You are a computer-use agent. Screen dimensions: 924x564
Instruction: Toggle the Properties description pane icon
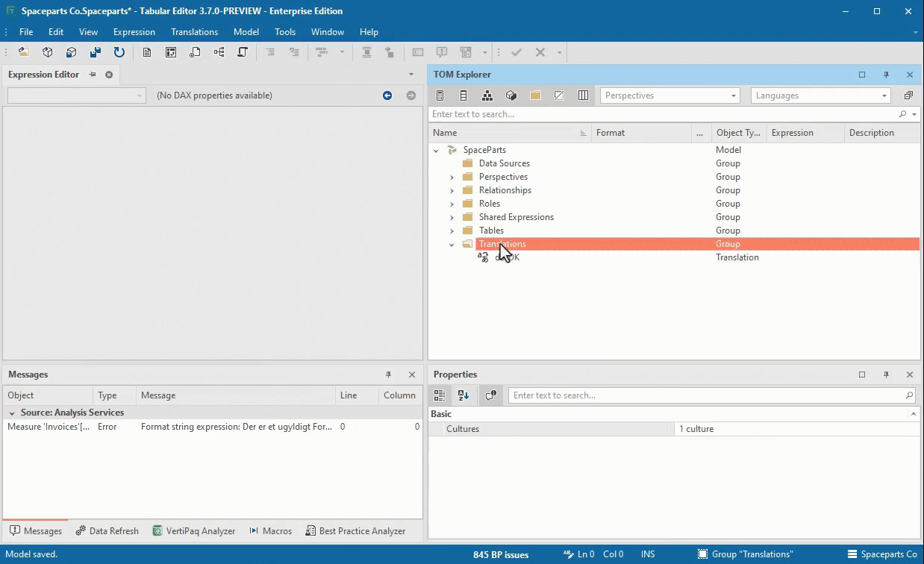tap(490, 395)
